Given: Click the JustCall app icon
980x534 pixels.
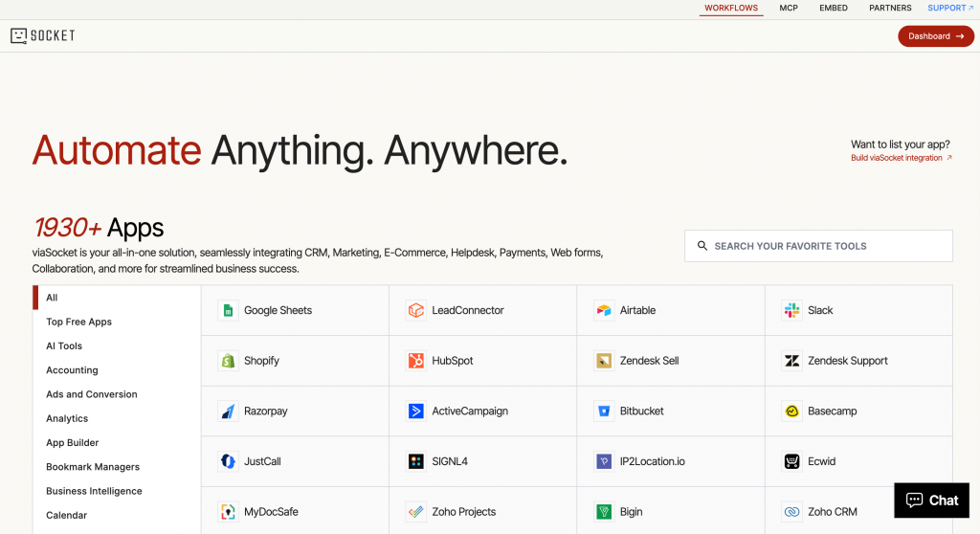Looking at the screenshot, I should pos(228,461).
